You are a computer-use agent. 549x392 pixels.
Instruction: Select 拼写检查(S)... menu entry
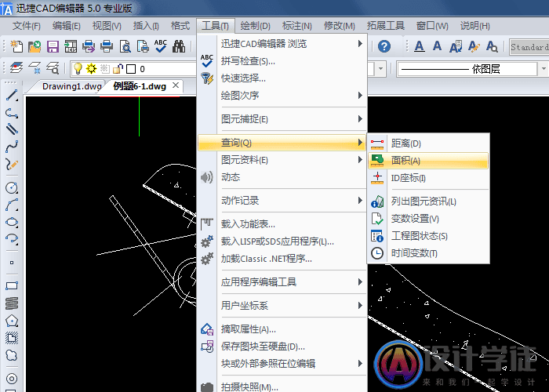pos(282,61)
